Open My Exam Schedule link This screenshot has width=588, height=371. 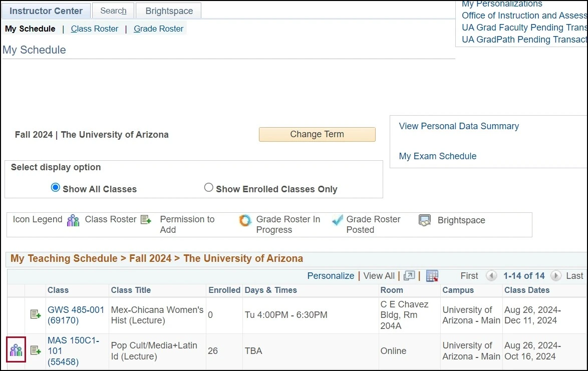coord(438,156)
